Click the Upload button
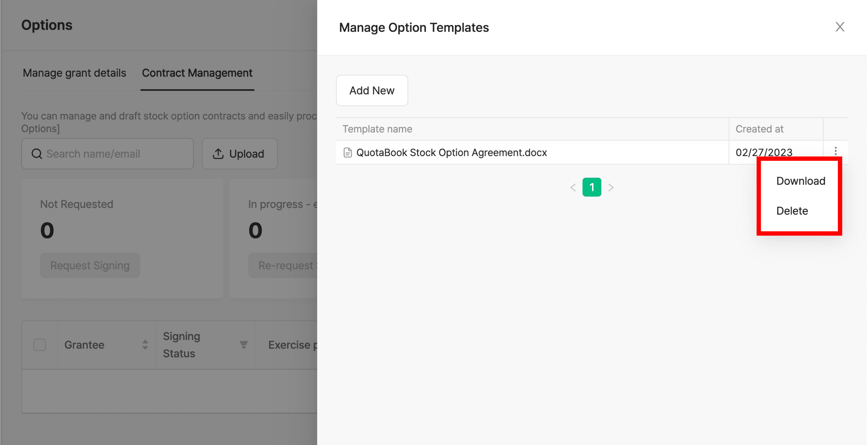This screenshot has height=445, width=868. [239, 154]
